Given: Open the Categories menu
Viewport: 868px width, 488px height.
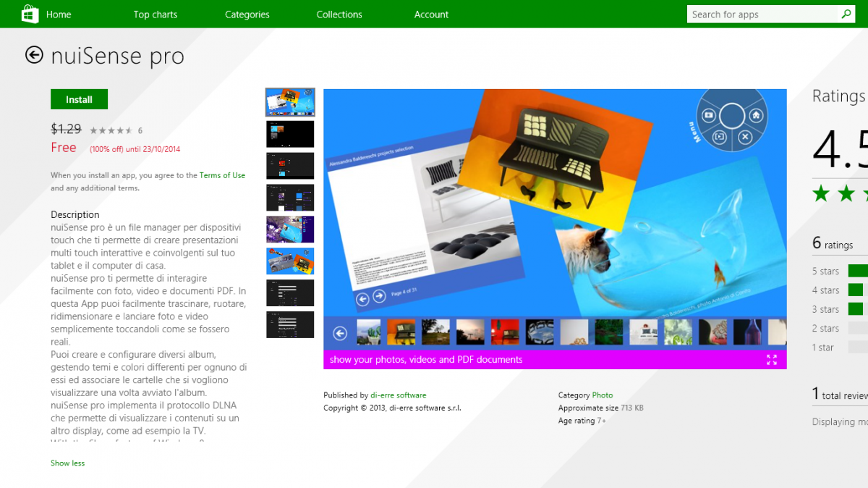Looking at the screenshot, I should (247, 14).
